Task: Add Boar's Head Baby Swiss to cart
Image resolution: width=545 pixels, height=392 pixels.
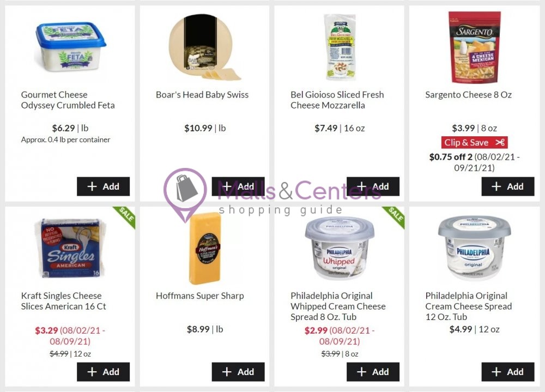Action: (238, 186)
